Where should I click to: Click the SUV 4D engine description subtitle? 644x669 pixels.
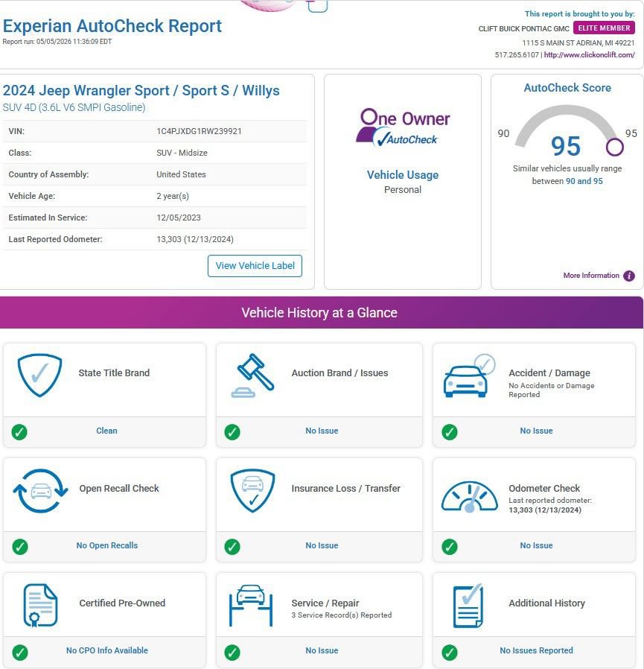pos(74,107)
